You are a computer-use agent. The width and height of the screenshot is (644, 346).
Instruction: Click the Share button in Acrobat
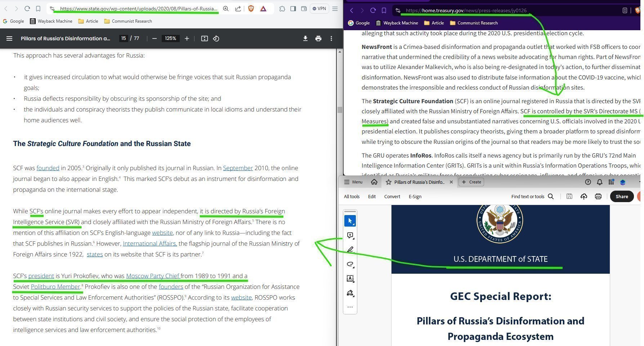(x=622, y=196)
